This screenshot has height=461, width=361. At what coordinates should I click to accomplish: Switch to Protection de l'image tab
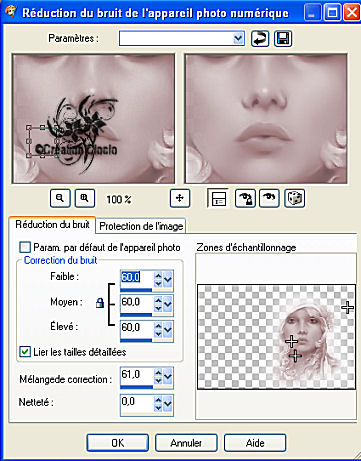(x=141, y=226)
